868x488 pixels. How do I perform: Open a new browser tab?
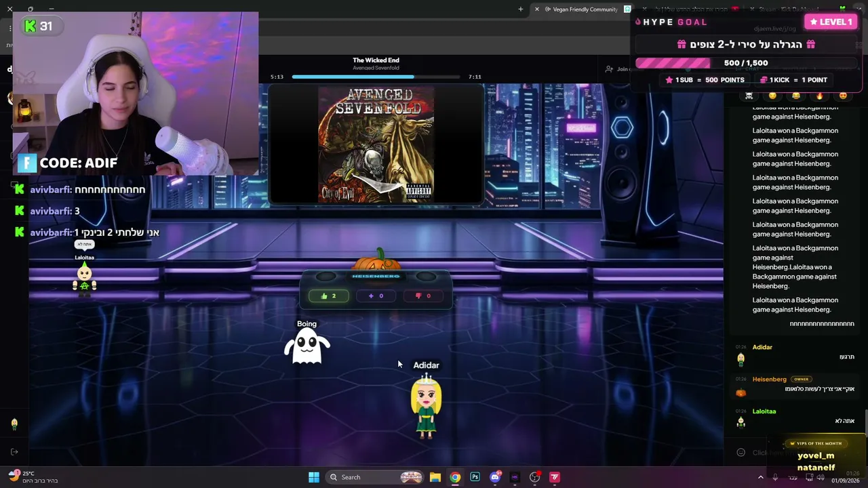point(520,9)
